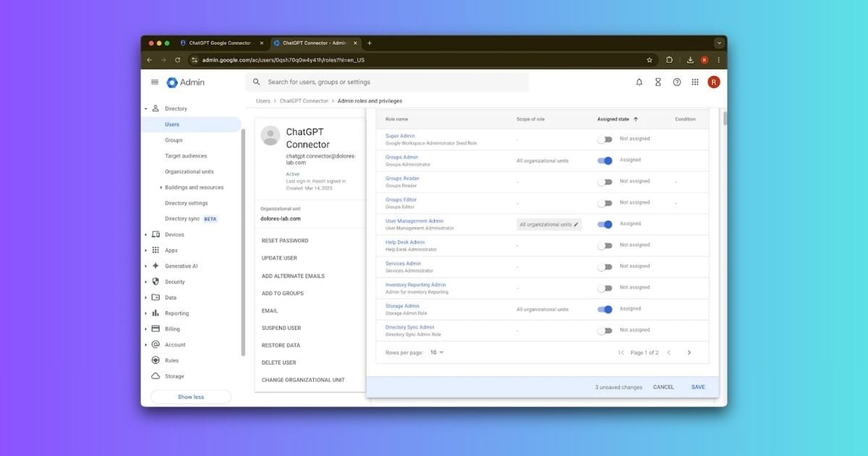This screenshot has width=868, height=456.
Task: Click the CANCEL button
Action: 663,387
